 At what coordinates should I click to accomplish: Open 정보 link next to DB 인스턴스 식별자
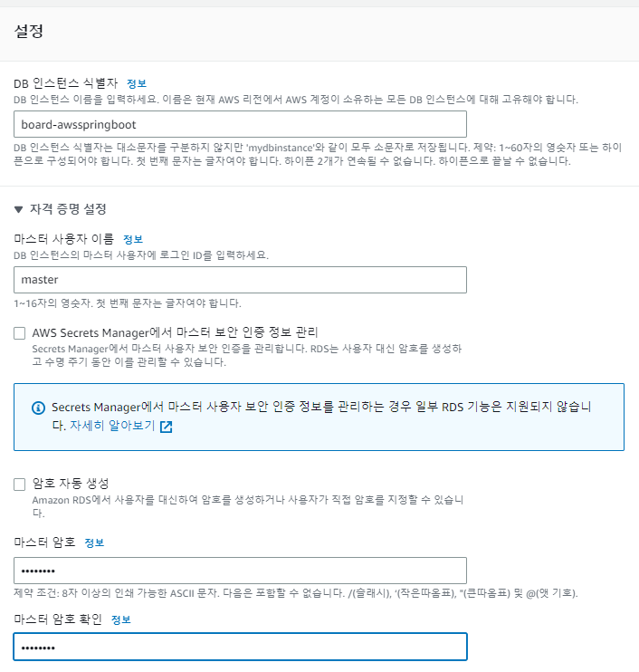(137, 83)
